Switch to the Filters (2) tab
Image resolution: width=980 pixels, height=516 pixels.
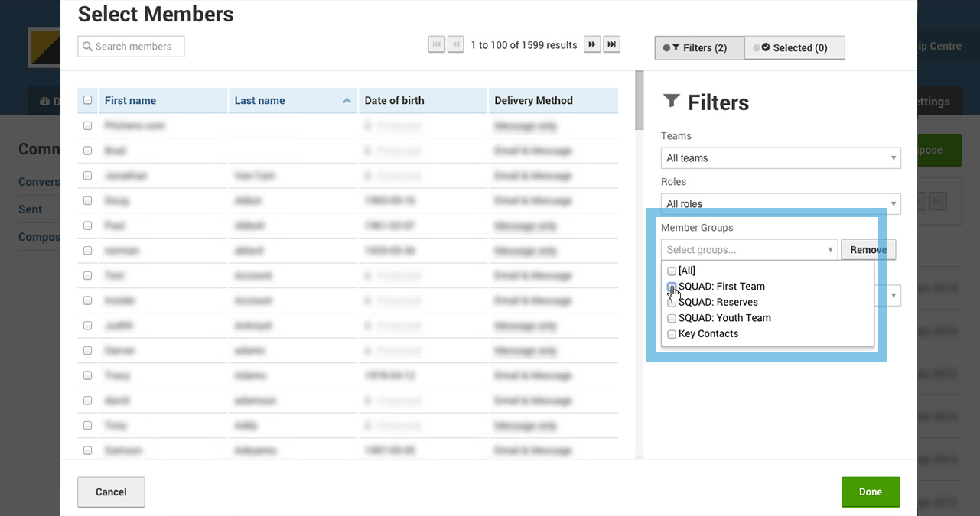(699, 47)
